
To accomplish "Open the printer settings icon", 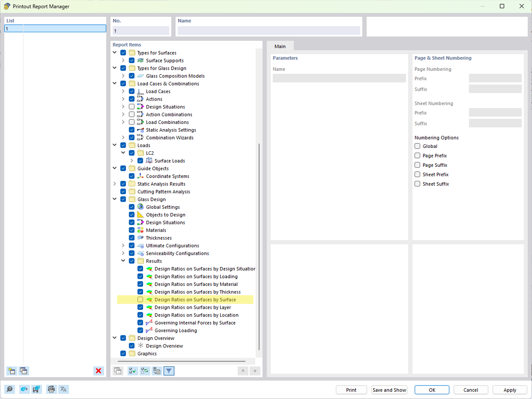I will click(x=51, y=389).
